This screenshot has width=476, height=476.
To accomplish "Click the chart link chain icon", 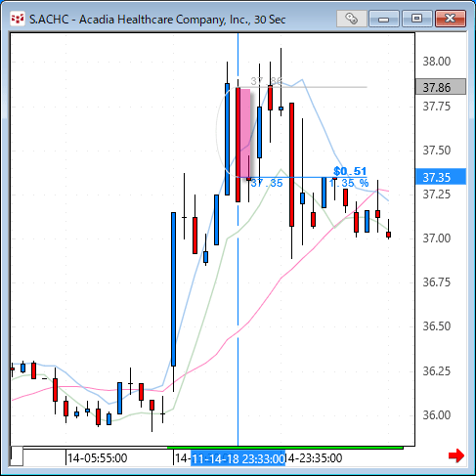I will click(x=352, y=19).
